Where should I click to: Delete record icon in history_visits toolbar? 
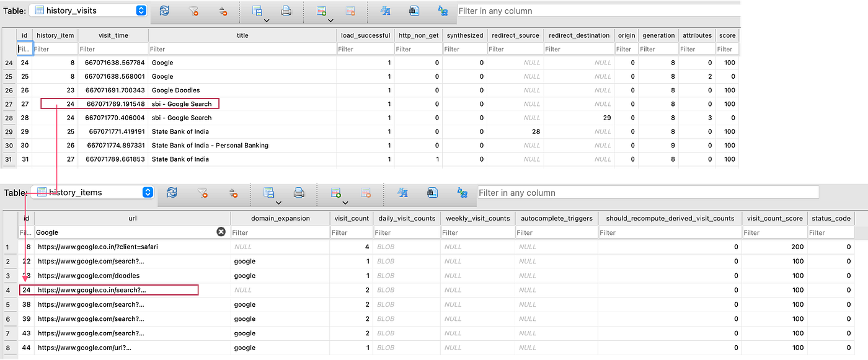pyautogui.click(x=350, y=11)
